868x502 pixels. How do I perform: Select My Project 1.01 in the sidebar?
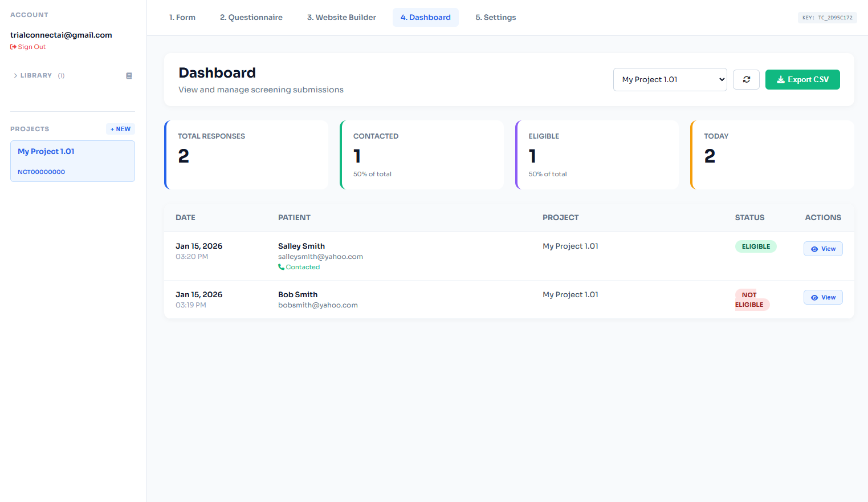point(72,161)
